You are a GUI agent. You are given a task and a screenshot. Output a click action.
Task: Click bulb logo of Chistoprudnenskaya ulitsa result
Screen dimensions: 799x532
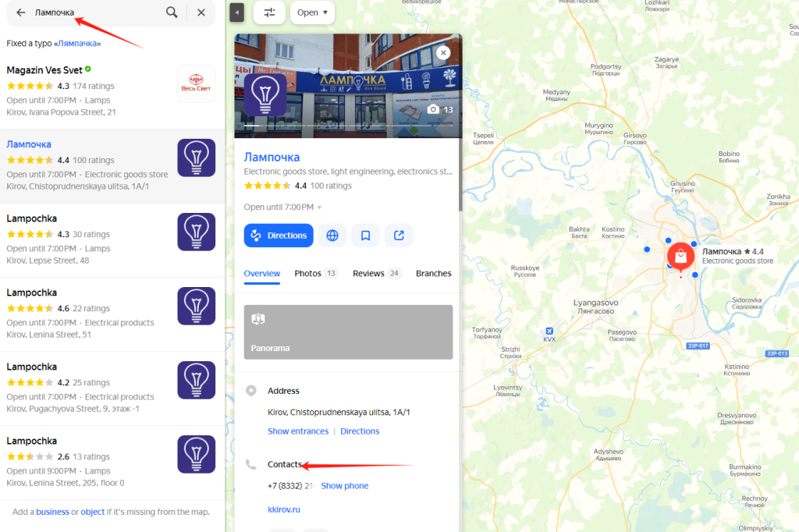click(x=196, y=158)
